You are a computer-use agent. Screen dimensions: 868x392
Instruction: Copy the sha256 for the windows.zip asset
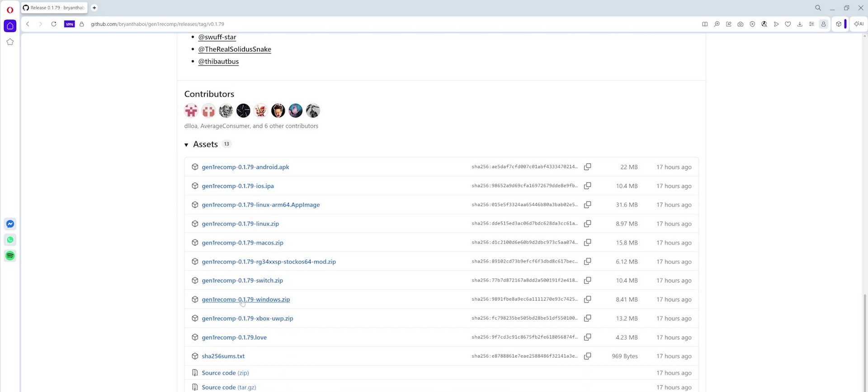587,299
